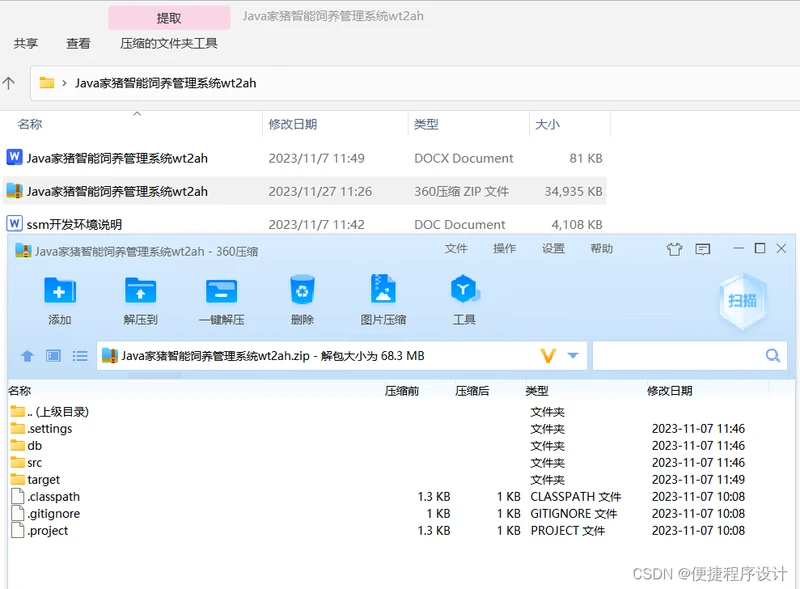This screenshot has width=800, height=589.
Task: Open the 图片压缩 image compression tool
Action: pyautogui.click(x=383, y=289)
